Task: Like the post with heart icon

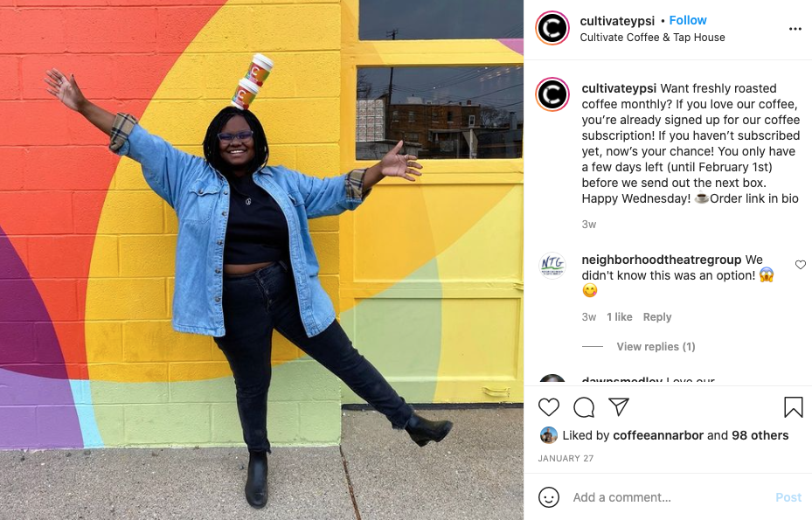Action: click(x=549, y=407)
